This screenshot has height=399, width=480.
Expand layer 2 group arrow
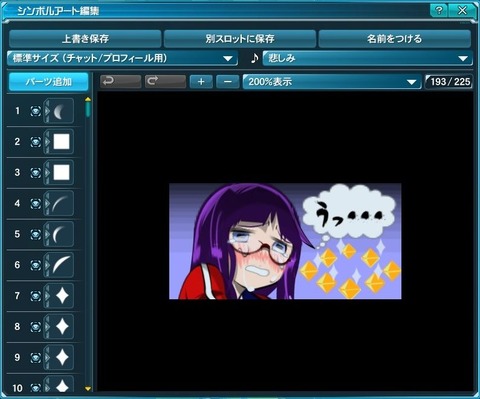(47, 142)
